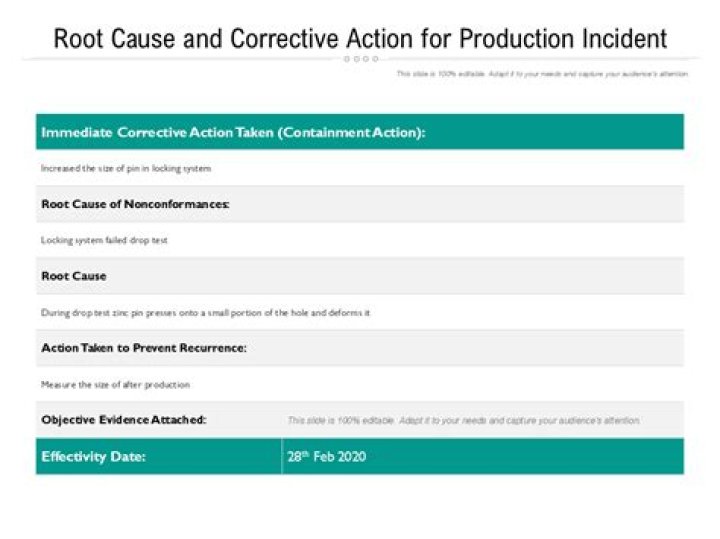Select the 'Immediate Corrective Action Taken' header bar
720x539 pixels.
(360, 132)
